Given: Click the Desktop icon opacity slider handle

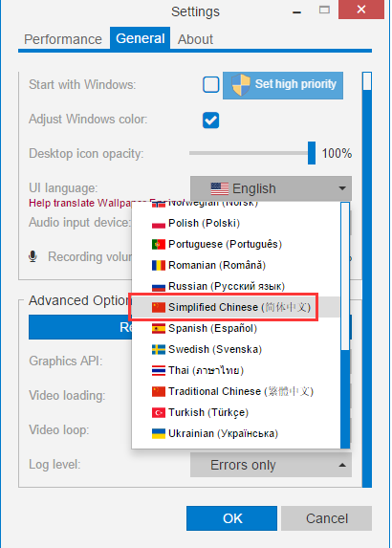Looking at the screenshot, I should [x=312, y=153].
